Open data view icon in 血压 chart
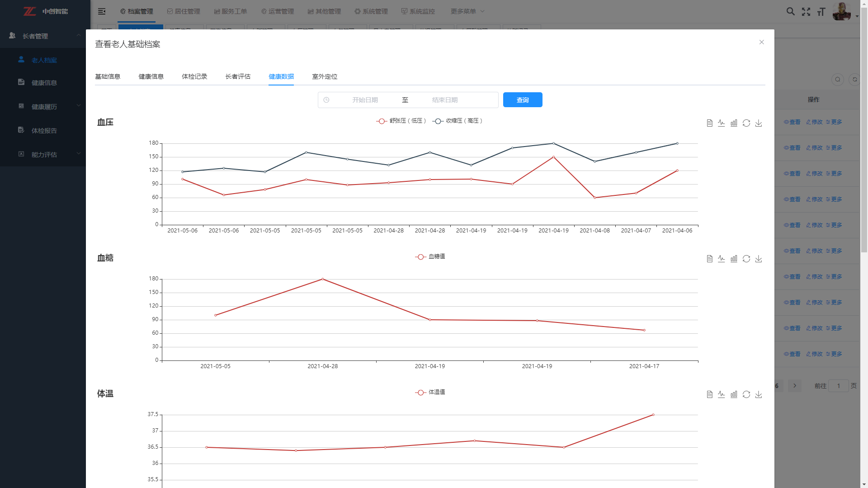This screenshot has width=868, height=488. 709,123
